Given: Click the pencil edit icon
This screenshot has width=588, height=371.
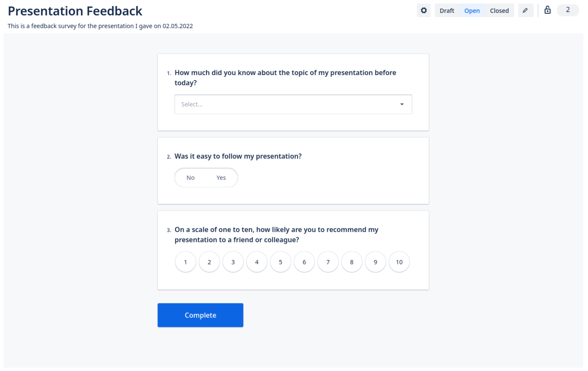Looking at the screenshot, I should [525, 10].
